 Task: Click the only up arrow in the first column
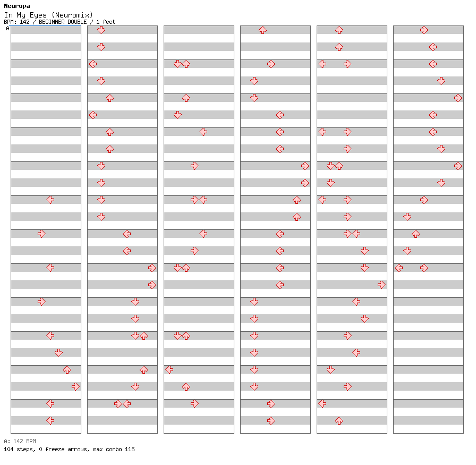click(x=67, y=370)
